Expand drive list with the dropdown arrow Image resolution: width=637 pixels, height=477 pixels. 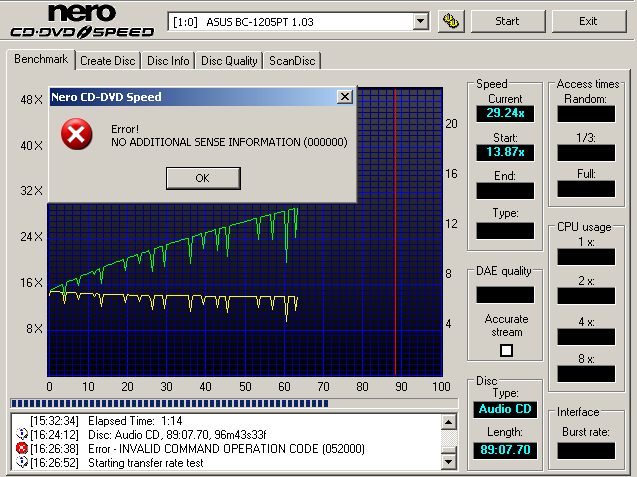421,22
